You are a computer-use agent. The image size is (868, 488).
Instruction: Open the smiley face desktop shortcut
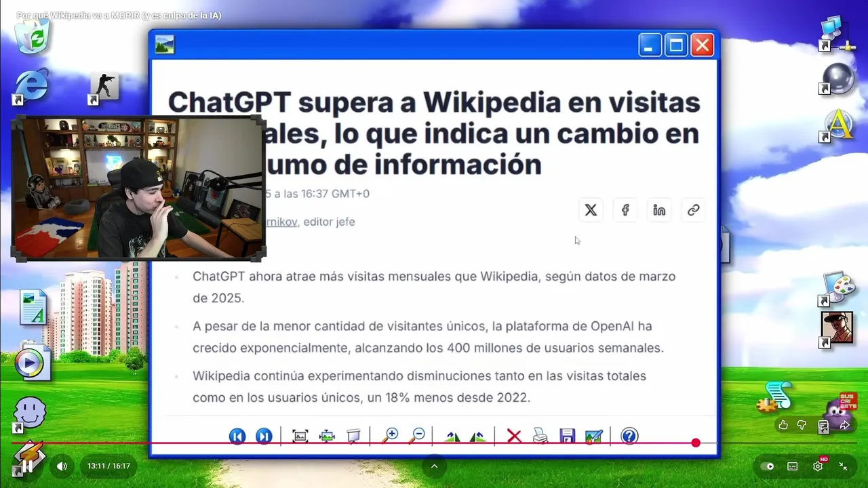click(29, 413)
